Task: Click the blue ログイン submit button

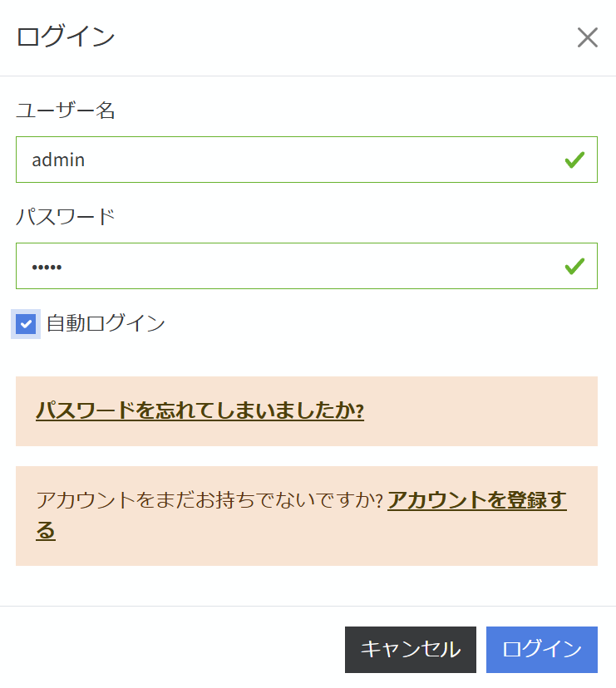Action: [541, 649]
